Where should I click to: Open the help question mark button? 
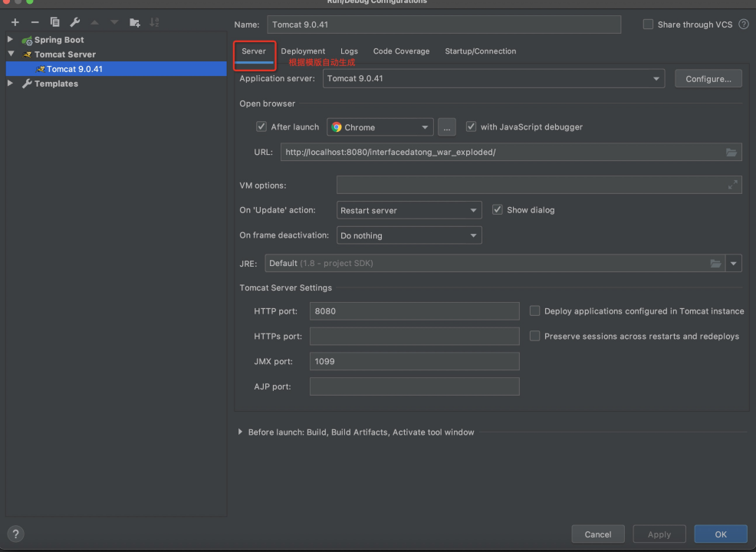15,534
